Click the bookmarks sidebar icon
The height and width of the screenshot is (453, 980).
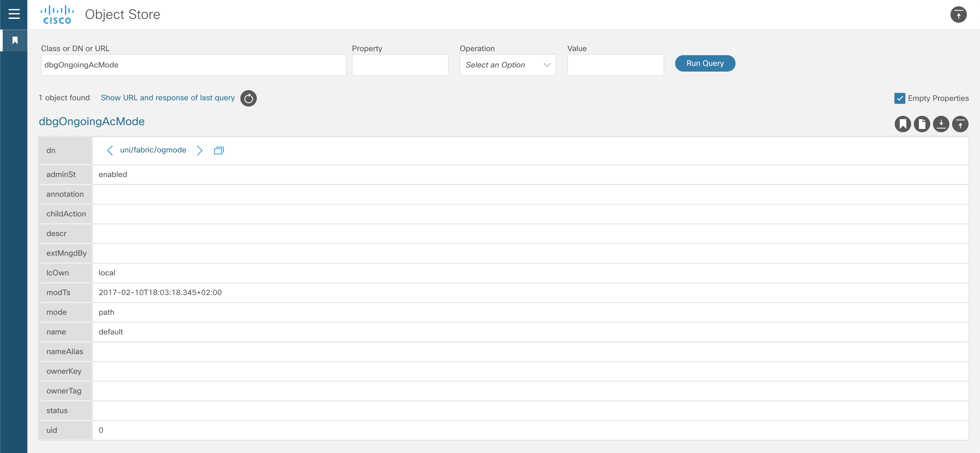point(15,40)
